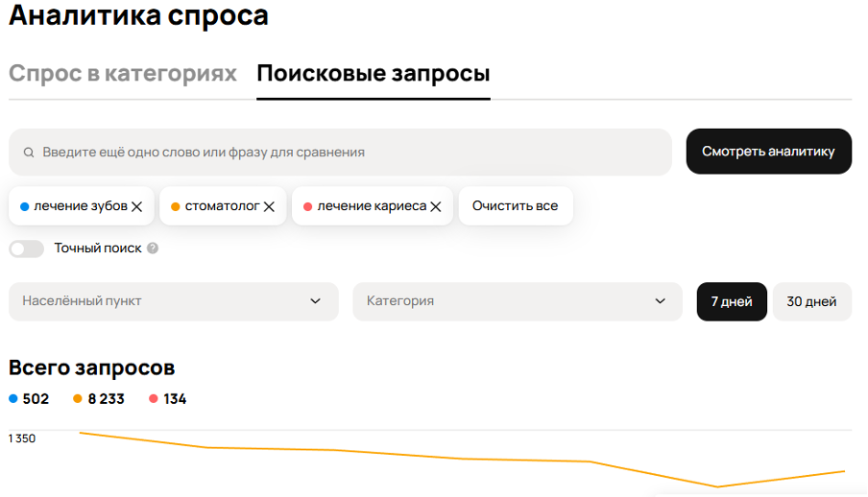
Task: Remove the «лечение кариеса» query tag
Action: [436, 206]
